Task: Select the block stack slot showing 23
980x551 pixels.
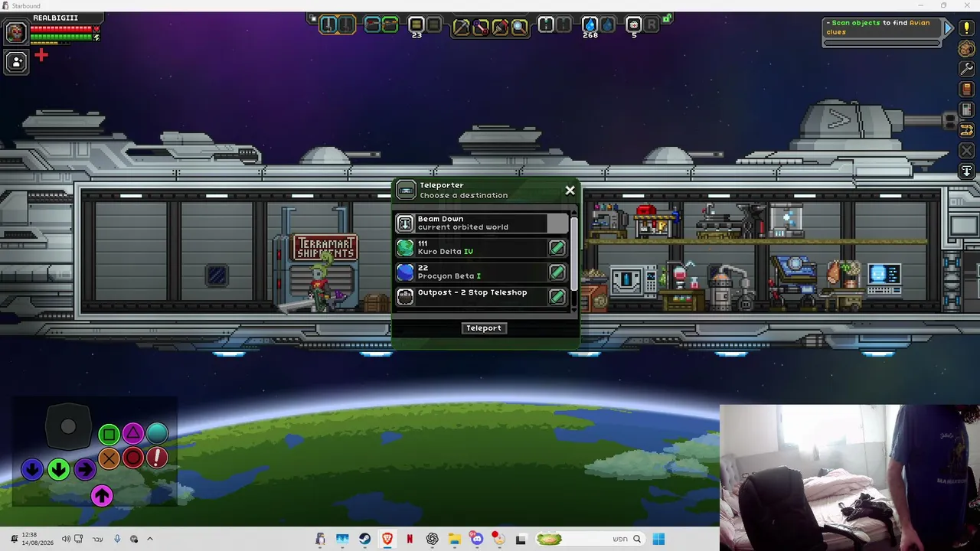Action: click(x=416, y=25)
